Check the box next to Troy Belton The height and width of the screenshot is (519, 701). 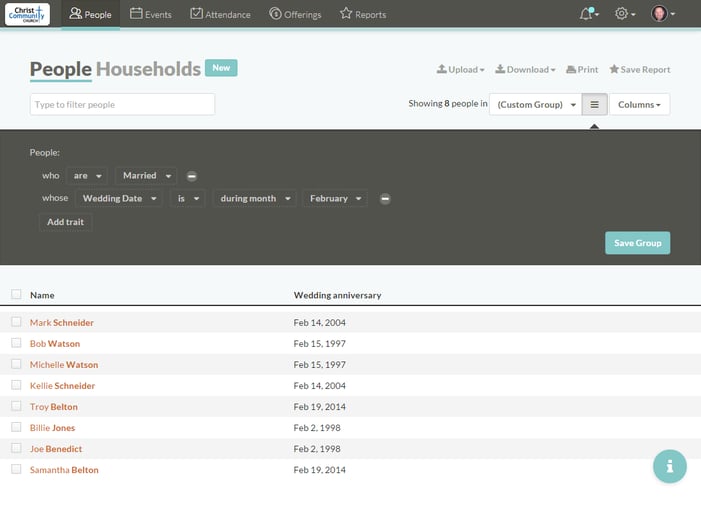pos(16,406)
